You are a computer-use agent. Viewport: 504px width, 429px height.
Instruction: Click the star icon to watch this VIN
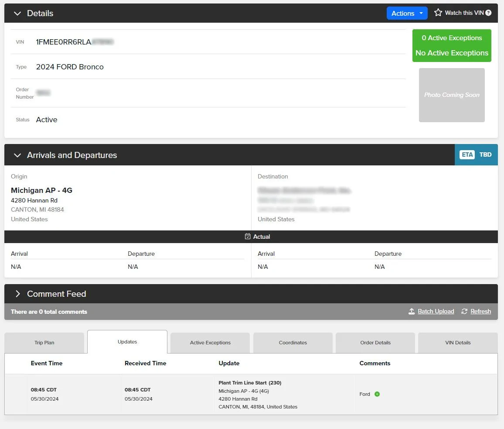(x=438, y=13)
